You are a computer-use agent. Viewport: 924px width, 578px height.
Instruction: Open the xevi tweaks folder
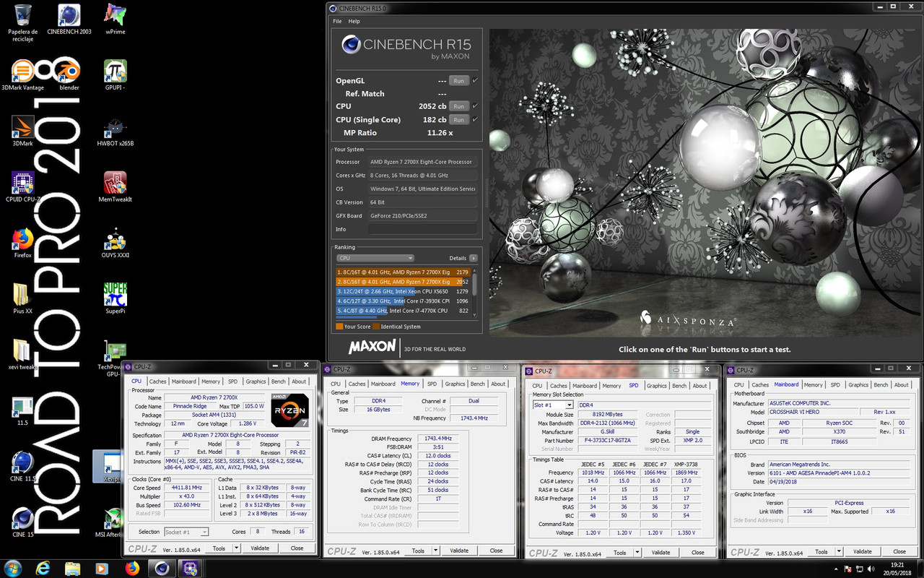pyautogui.click(x=23, y=354)
